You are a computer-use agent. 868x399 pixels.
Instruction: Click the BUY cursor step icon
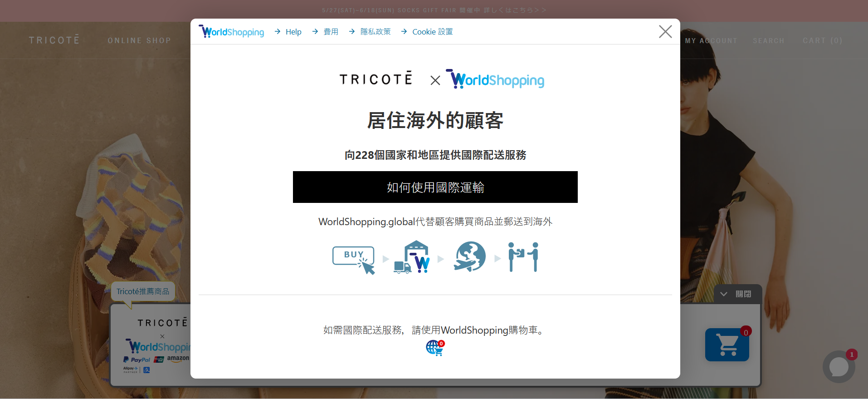[x=354, y=259]
